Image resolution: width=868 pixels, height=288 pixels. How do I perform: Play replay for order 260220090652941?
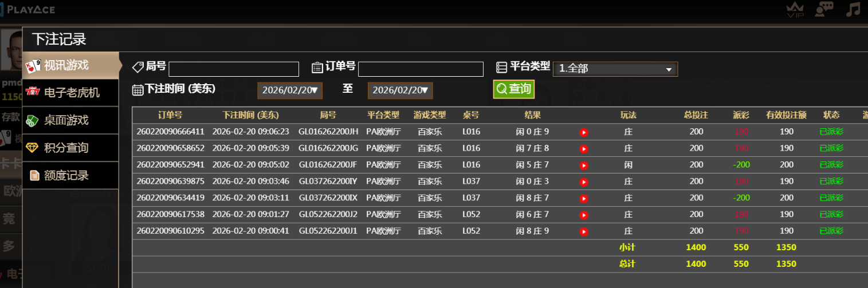tap(584, 165)
